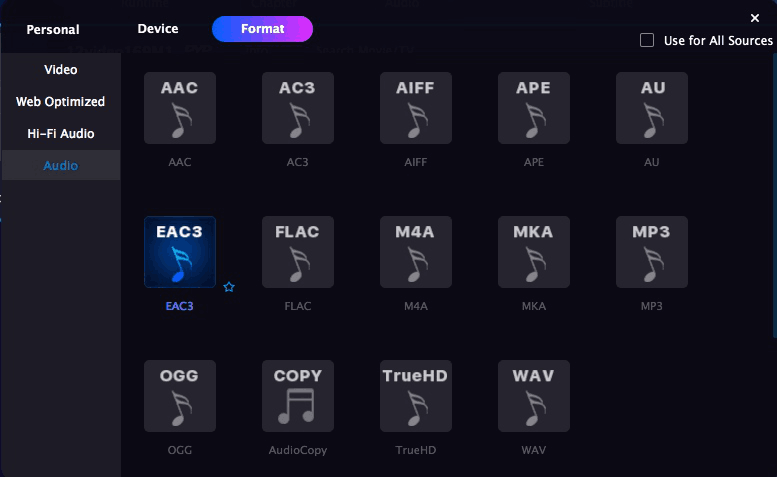Select the AAC audio format icon
This screenshot has width=777, height=477.
pyautogui.click(x=180, y=108)
